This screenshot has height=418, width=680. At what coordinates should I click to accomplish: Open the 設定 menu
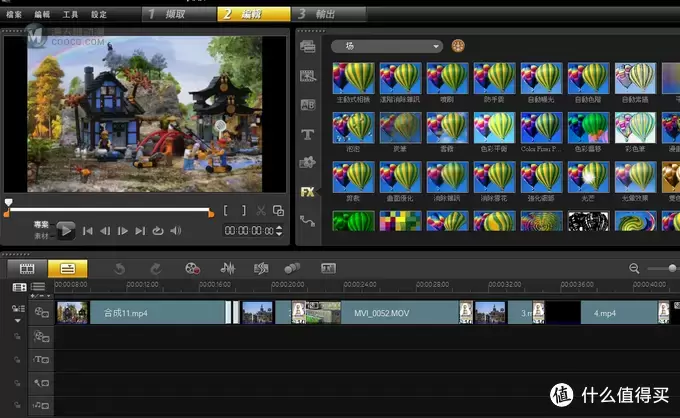pos(99,14)
